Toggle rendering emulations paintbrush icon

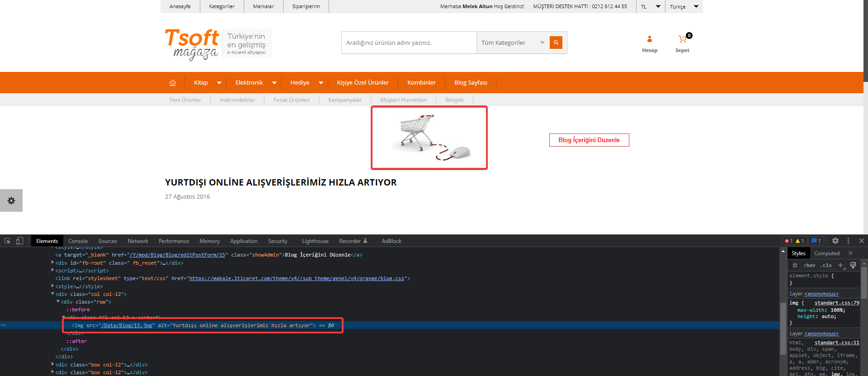click(x=853, y=265)
